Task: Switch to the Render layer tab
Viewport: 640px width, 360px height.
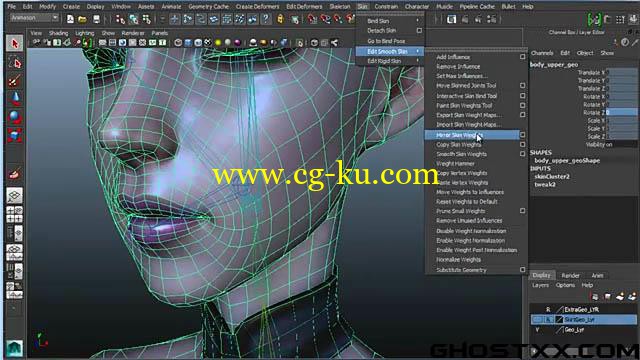Action: [570, 276]
